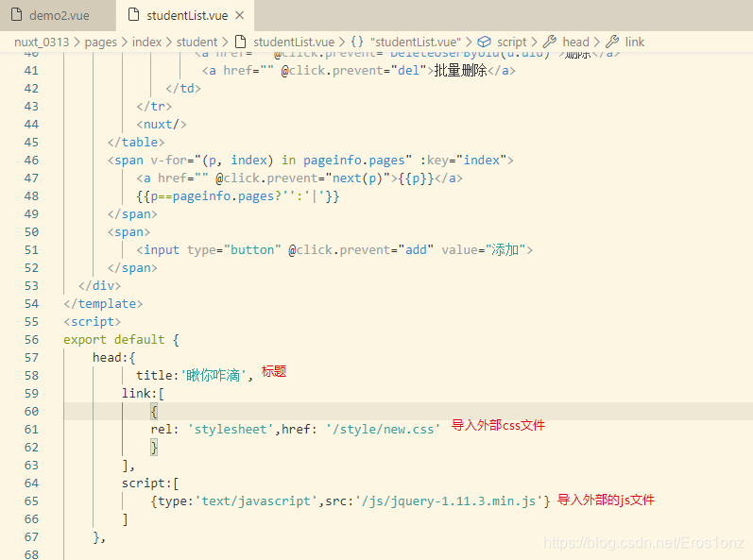753x560 pixels.
Task: Expand chevron after head in breadcrumb
Action: point(596,42)
